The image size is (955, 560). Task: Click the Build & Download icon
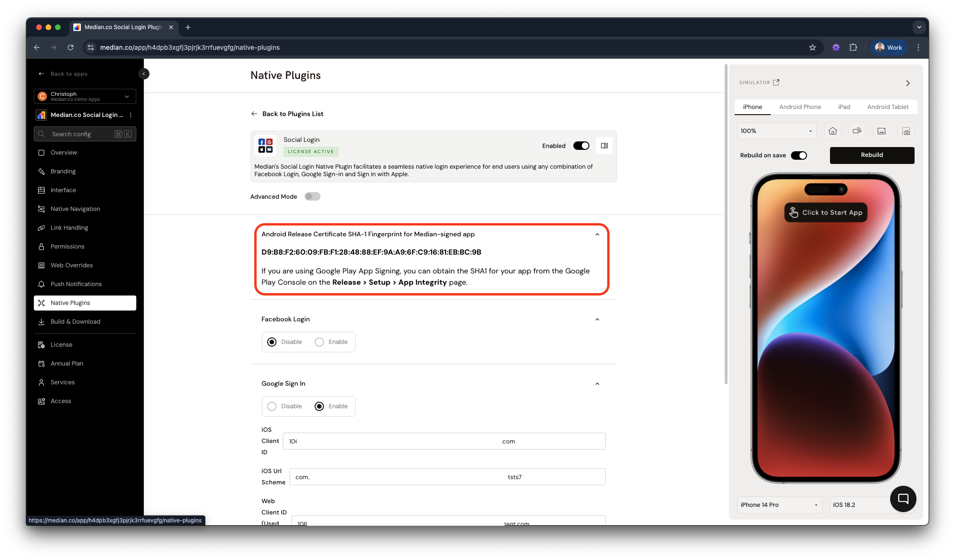point(41,322)
